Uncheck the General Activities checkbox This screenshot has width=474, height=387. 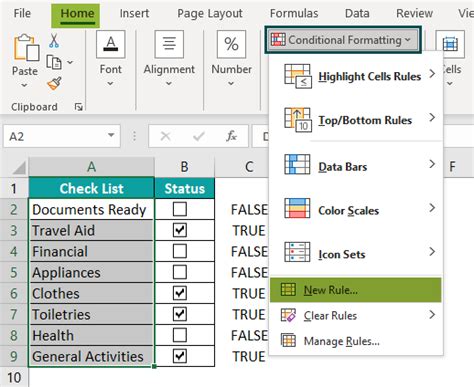(x=180, y=356)
